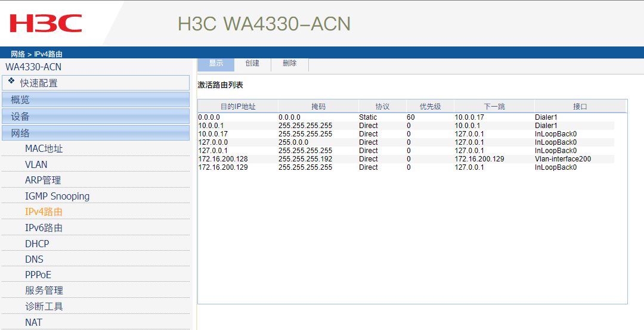Click the diamond icon beside 快速配置
The width and height of the screenshot is (644, 330).
11,81
